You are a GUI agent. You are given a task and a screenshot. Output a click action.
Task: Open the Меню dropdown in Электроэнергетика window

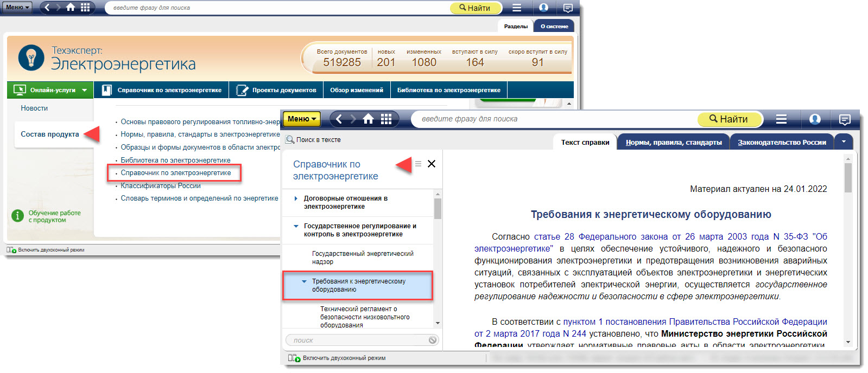[17, 7]
